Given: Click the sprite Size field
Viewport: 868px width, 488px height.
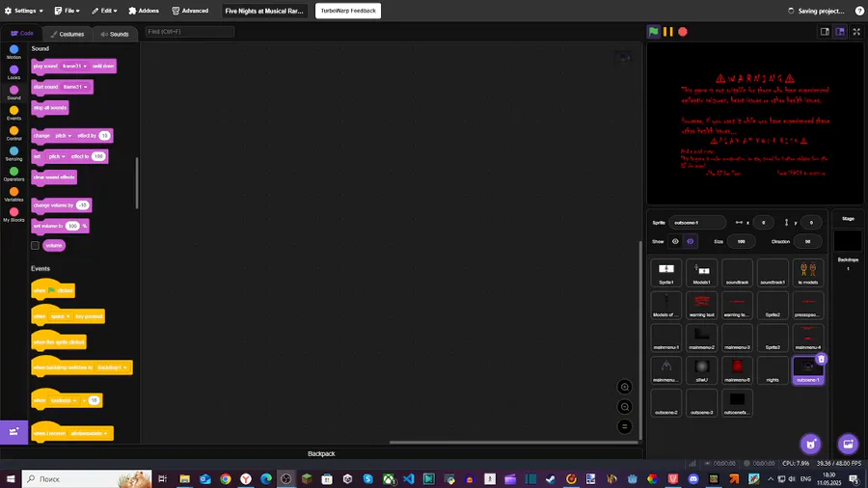Looking at the screenshot, I should tap(742, 241).
